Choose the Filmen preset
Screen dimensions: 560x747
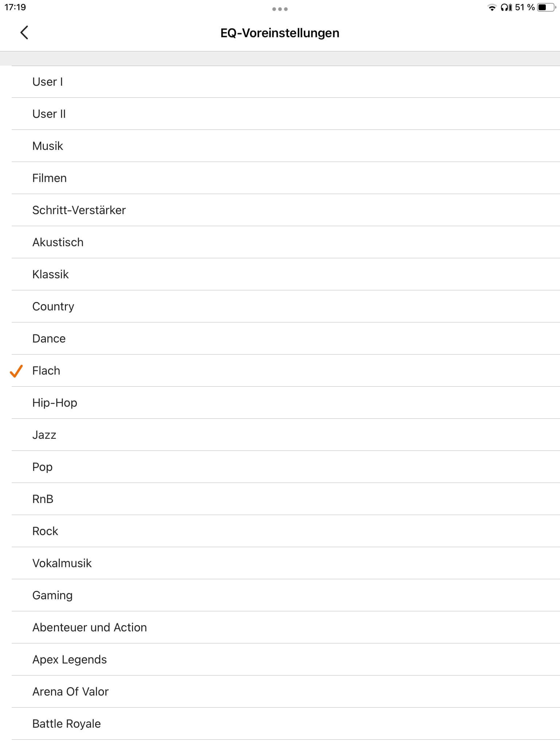click(50, 178)
